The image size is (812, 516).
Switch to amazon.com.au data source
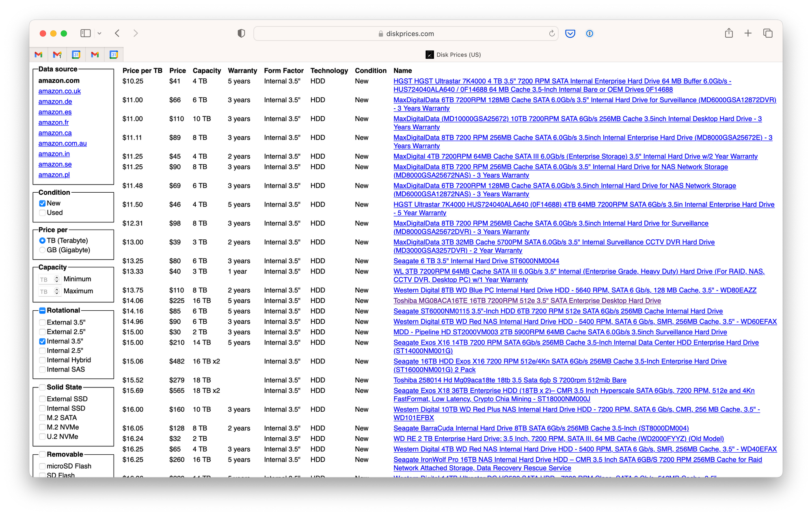coord(63,143)
